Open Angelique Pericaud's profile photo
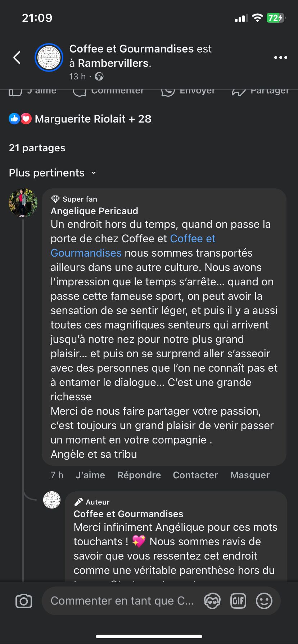The image size is (298, 644). click(x=23, y=203)
